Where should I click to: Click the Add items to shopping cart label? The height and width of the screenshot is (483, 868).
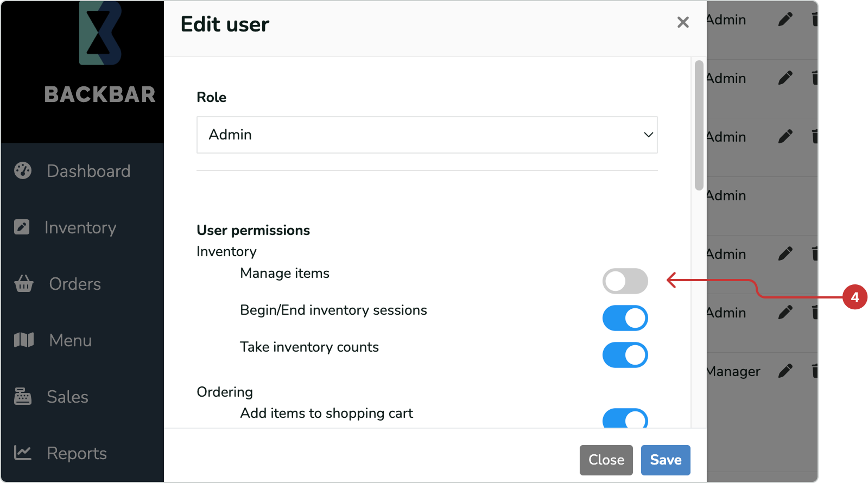(327, 414)
